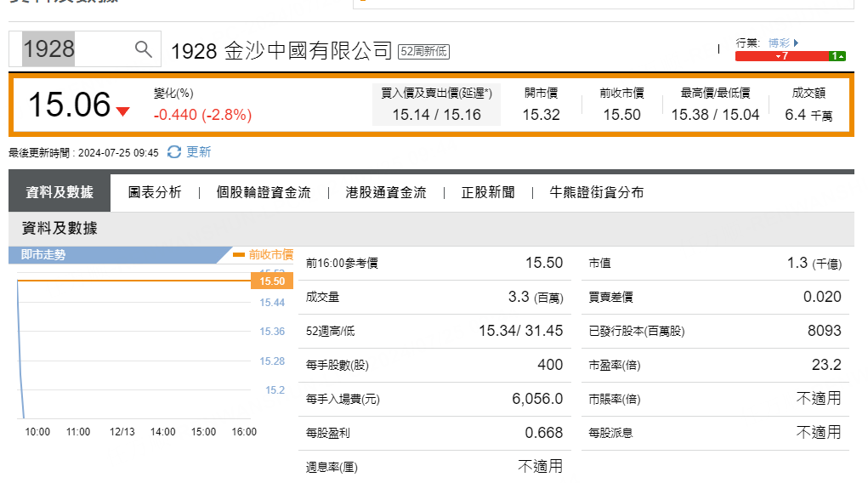
Task: Click the change value -0.440 (-2.8%)
Action: [202, 115]
